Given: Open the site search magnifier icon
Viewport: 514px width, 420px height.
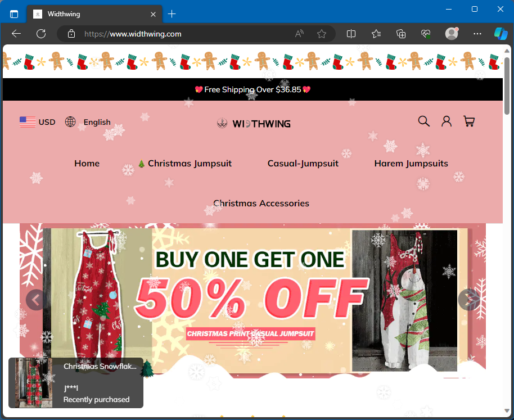Looking at the screenshot, I should pyautogui.click(x=423, y=121).
